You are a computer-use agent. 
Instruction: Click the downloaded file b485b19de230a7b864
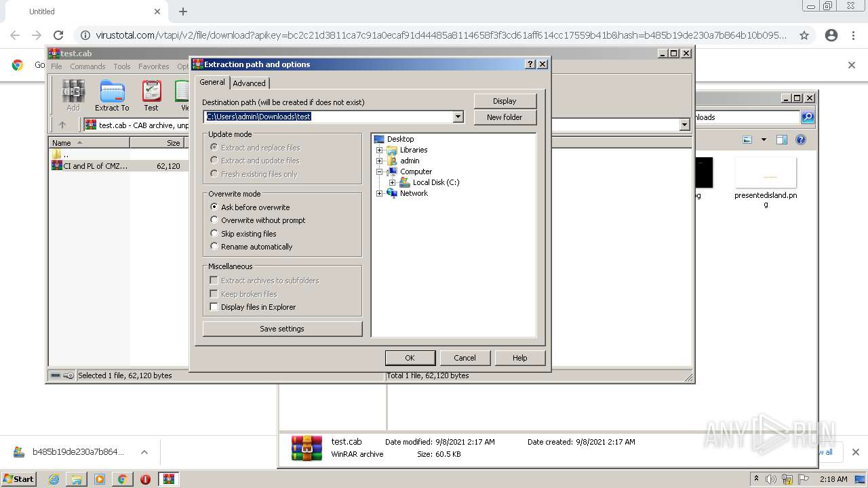click(x=77, y=452)
